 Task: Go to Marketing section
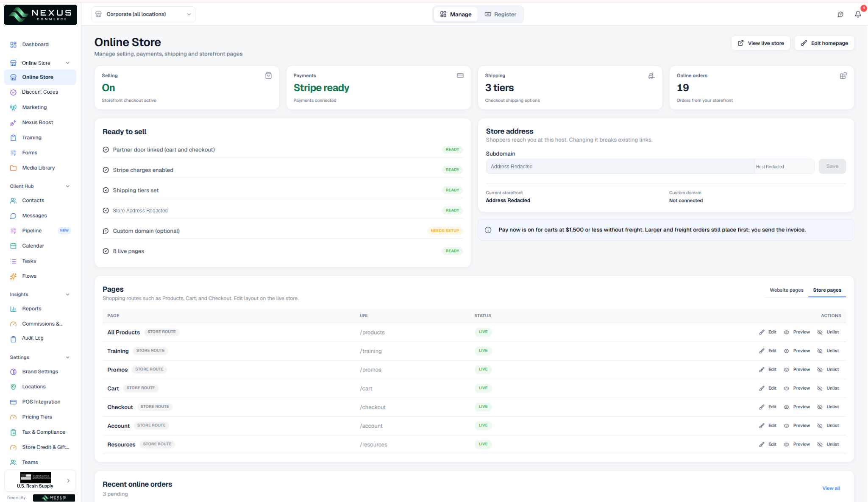point(34,107)
